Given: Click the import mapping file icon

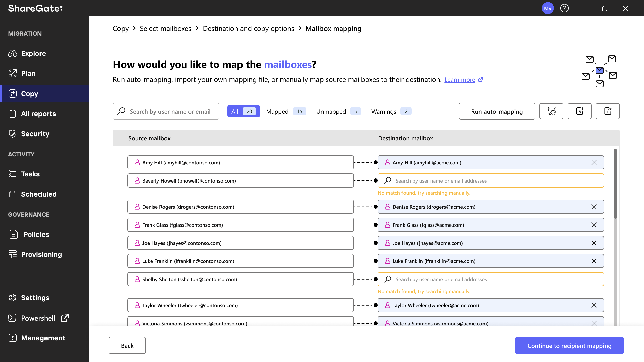Looking at the screenshot, I should [580, 111].
